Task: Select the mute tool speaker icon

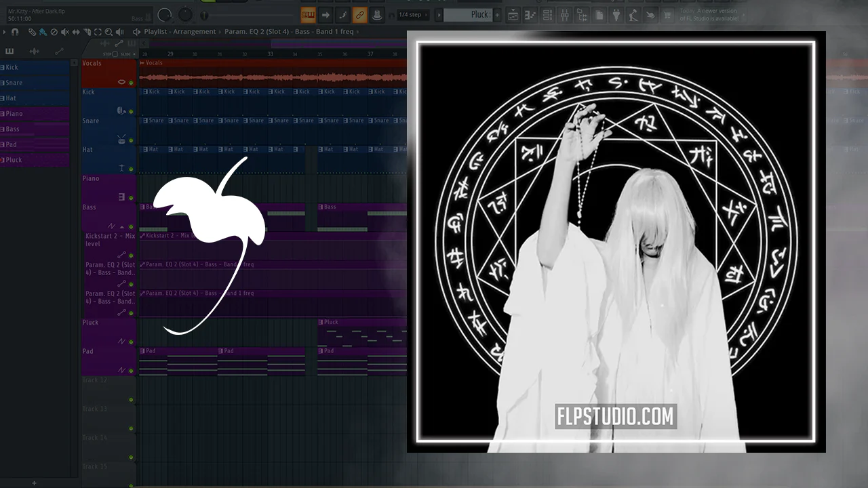Action: (65, 32)
